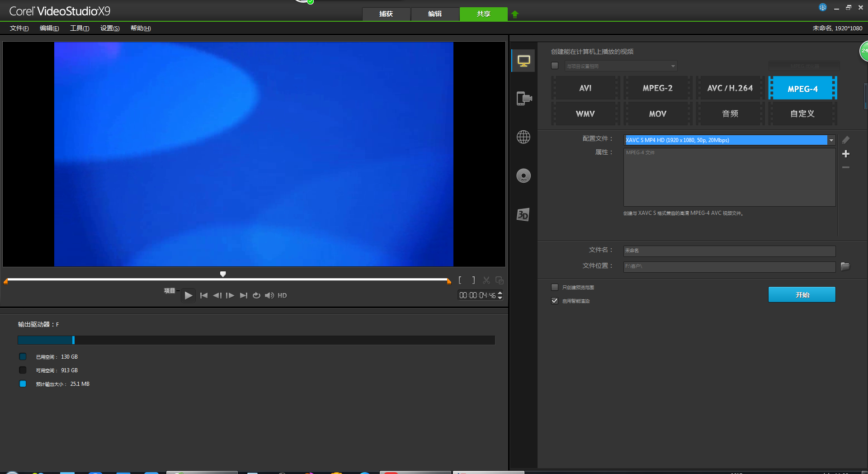Select the Web upload globe icon
The image size is (868, 474).
pyautogui.click(x=524, y=137)
